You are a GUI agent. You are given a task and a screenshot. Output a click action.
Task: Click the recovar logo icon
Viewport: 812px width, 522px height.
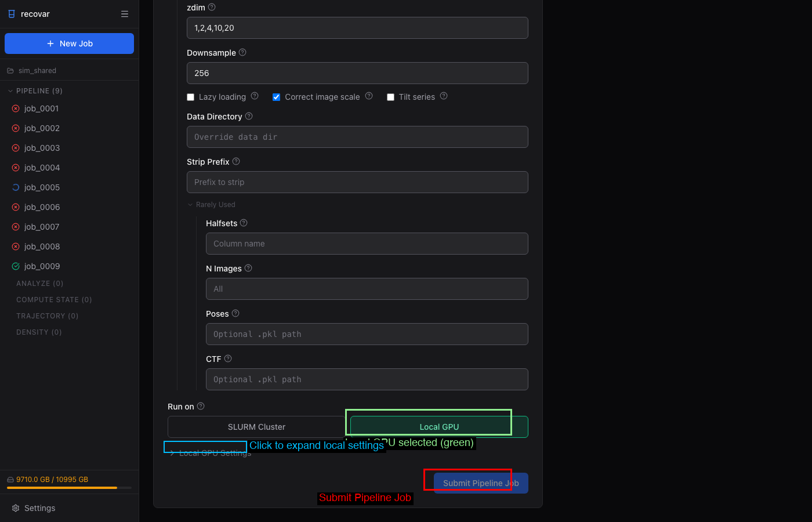12,14
